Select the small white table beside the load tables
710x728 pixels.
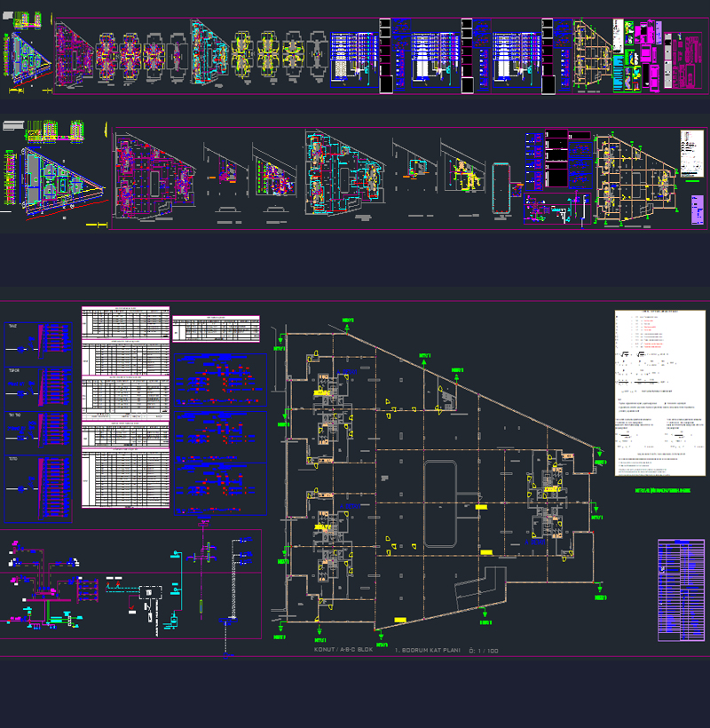[x=215, y=328]
